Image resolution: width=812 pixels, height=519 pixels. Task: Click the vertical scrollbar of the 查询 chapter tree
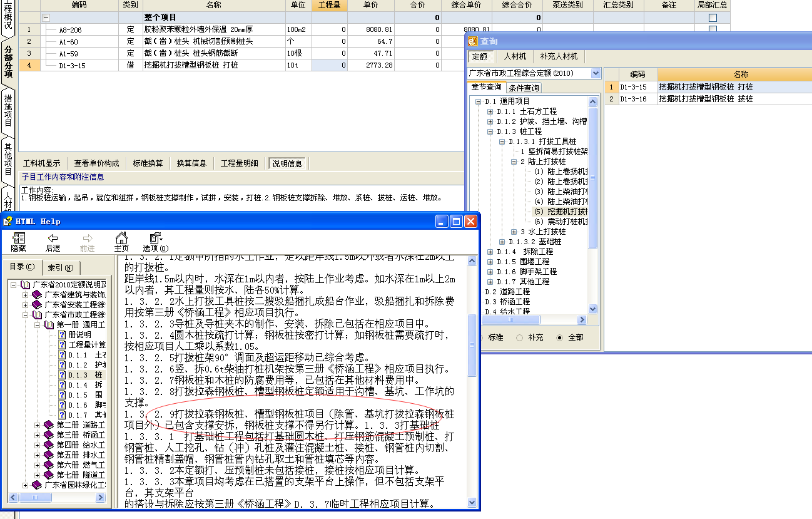594,206
